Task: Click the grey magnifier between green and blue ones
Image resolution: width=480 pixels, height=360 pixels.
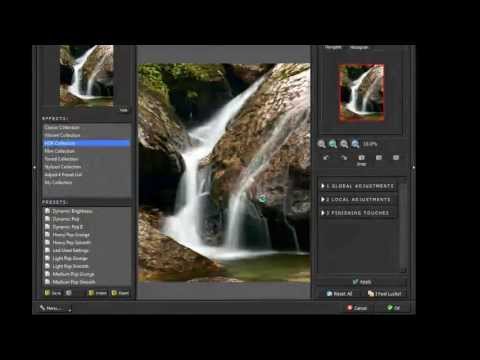Action: [344, 144]
